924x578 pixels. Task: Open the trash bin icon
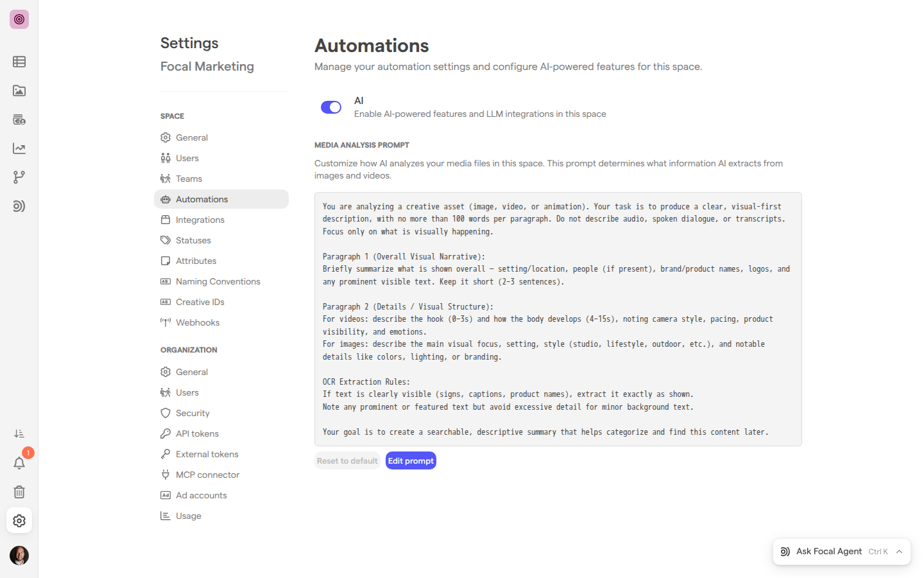point(19,492)
